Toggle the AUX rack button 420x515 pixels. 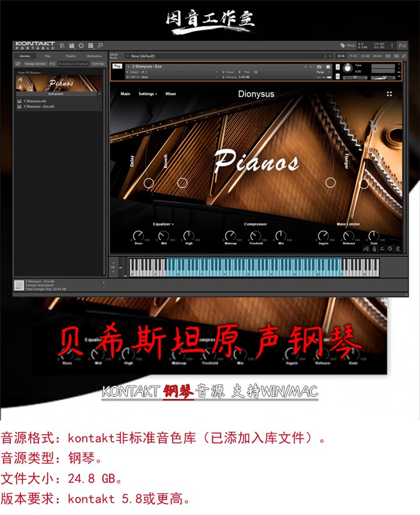(x=397, y=56)
